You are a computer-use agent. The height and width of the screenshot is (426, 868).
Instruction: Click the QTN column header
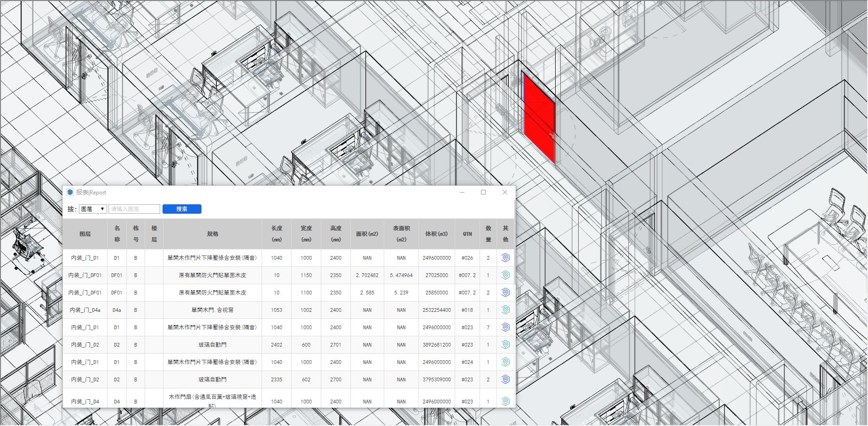pos(467,234)
